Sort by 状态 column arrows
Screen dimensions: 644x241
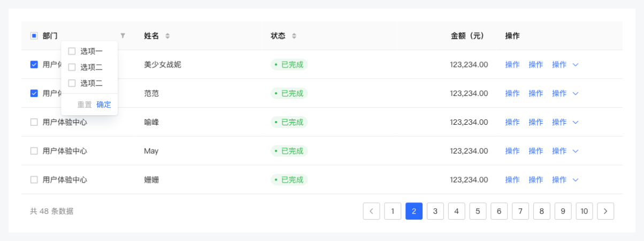tap(294, 36)
